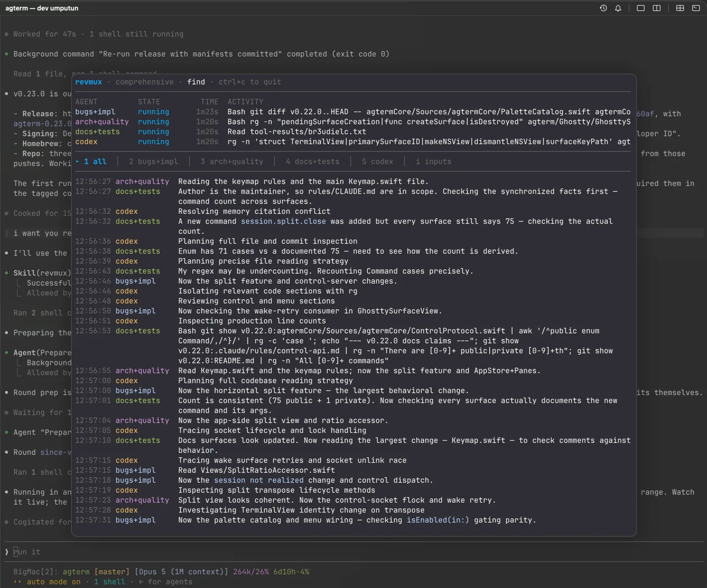Click log line 'Resolving memory citation conflict'
The width and height of the screenshot is (707, 588).
[x=254, y=212]
